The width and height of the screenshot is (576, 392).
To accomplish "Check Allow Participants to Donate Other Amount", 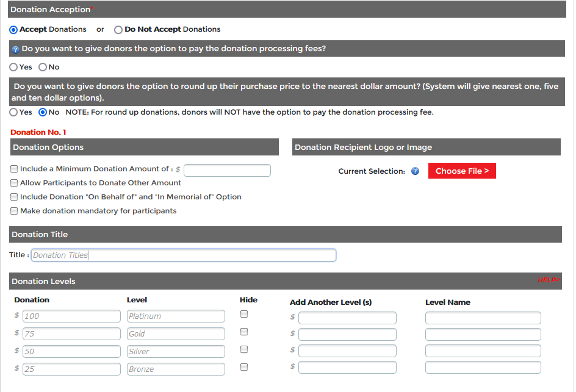I will (14, 183).
